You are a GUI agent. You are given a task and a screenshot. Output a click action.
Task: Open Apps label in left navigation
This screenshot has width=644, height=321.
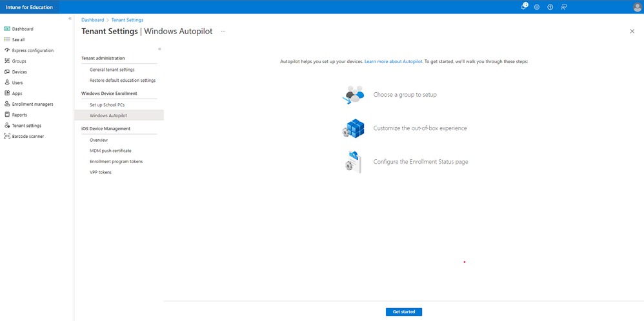point(17,93)
